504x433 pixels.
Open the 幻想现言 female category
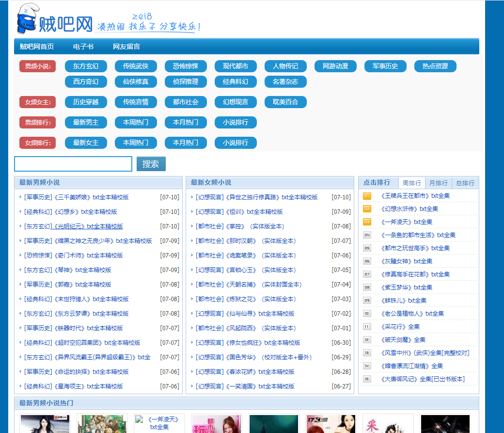tap(236, 102)
